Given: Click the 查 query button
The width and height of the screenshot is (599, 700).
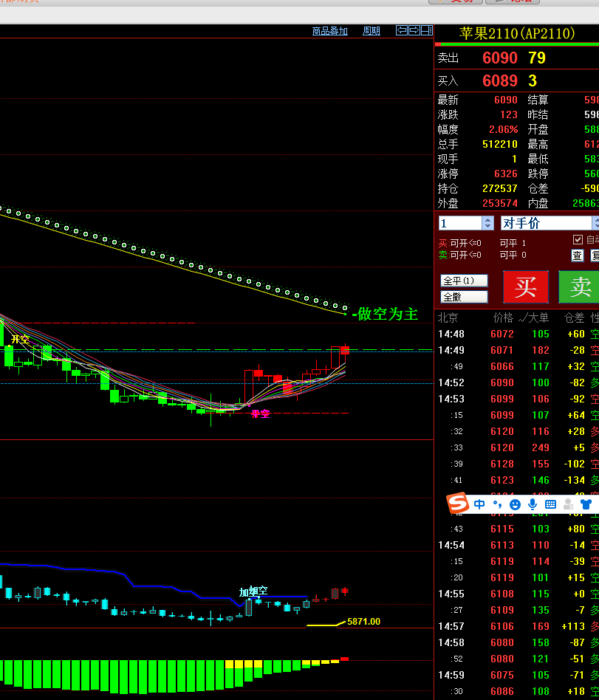Looking at the screenshot, I should (x=578, y=255).
